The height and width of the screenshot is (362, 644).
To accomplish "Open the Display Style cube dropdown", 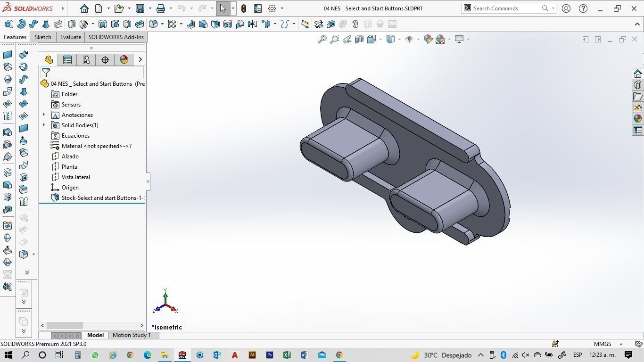I will tap(399, 39).
